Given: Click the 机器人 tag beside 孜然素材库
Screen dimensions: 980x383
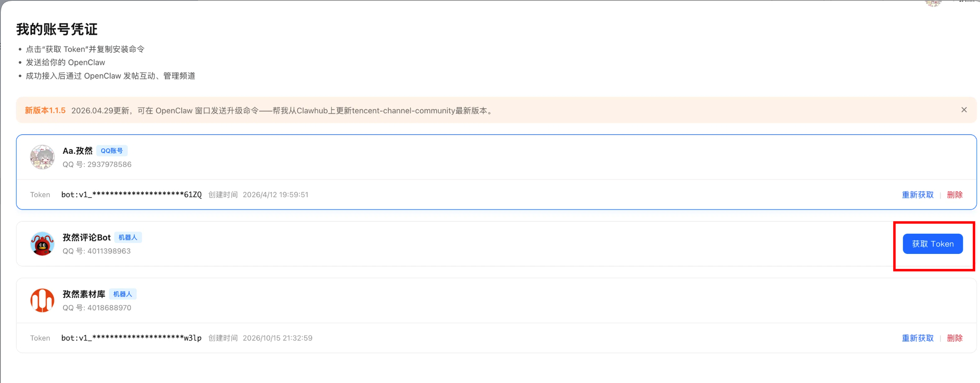Looking at the screenshot, I should 123,294.
